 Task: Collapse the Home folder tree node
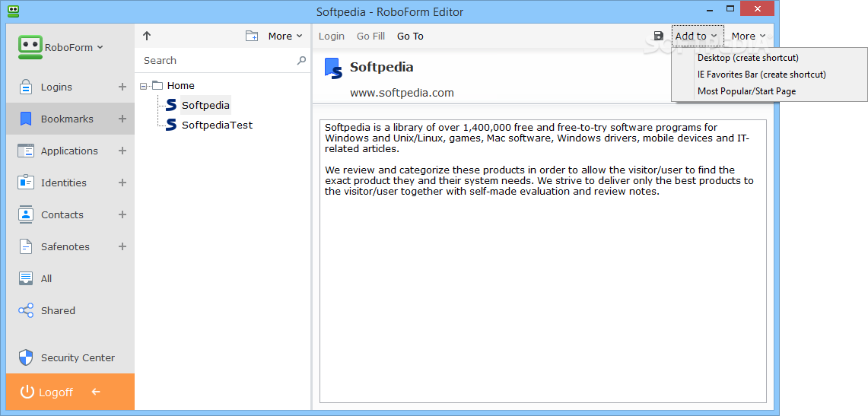[x=144, y=86]
